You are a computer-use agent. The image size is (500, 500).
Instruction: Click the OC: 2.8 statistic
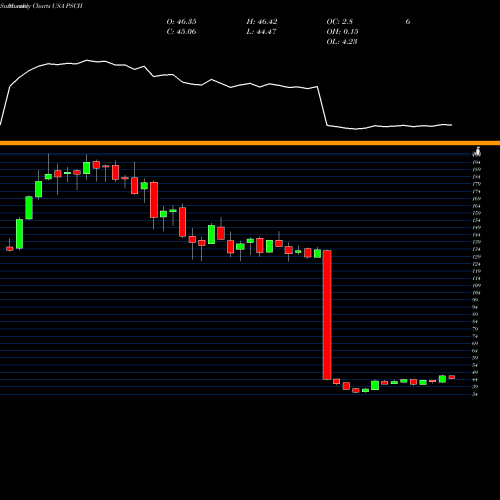click(339, 22)
